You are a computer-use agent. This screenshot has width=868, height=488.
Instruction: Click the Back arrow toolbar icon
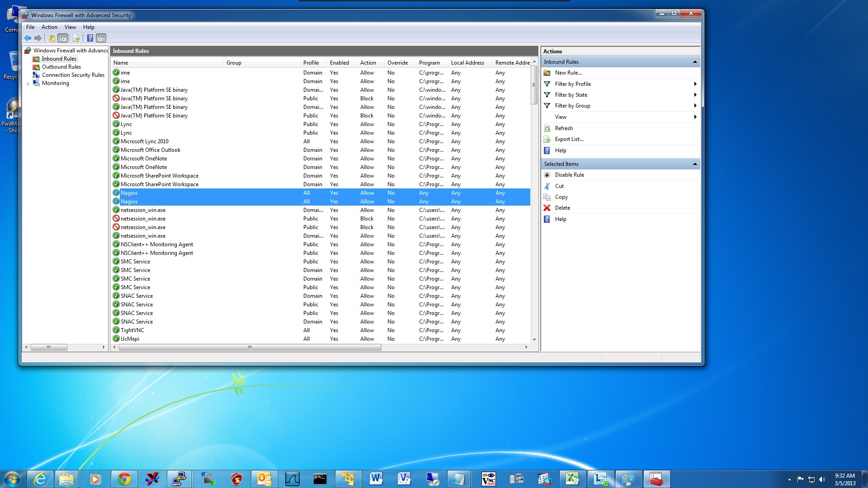point(28,38)
